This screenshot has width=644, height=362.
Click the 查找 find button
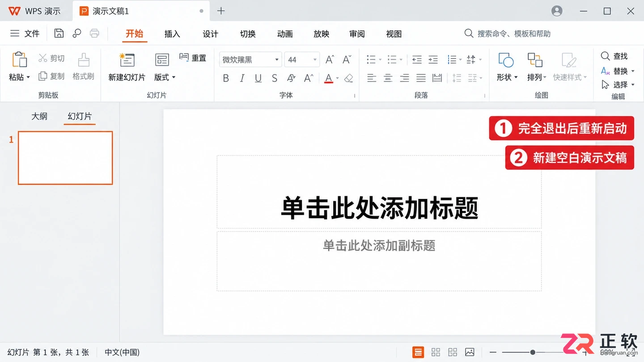point(614,56)
